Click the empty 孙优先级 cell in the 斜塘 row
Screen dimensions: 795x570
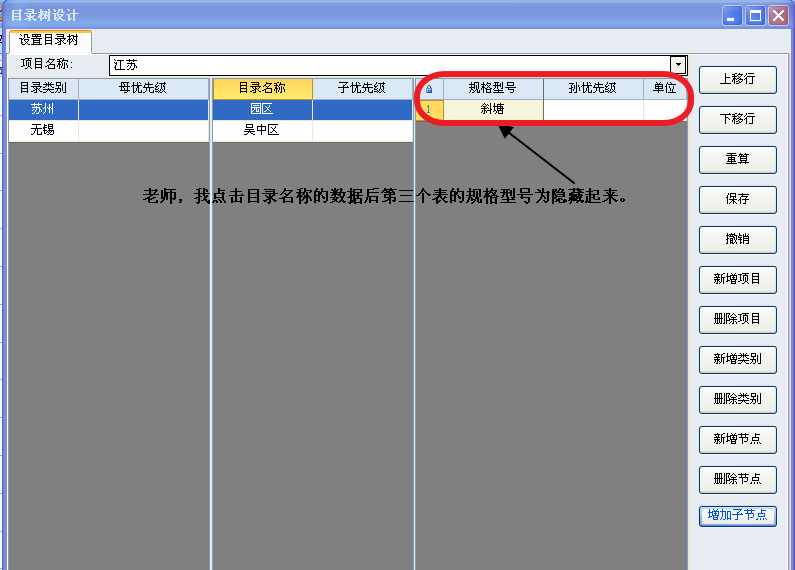point(593,110)
